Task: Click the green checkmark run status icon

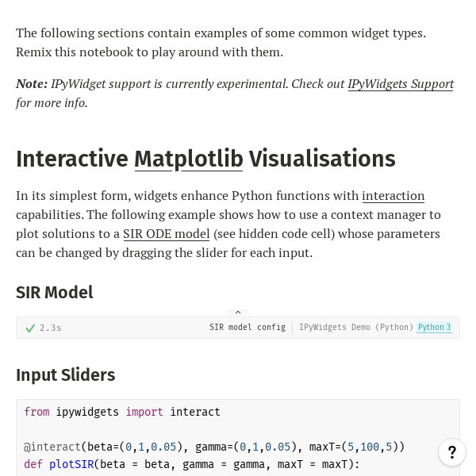Action: [30, 328]
